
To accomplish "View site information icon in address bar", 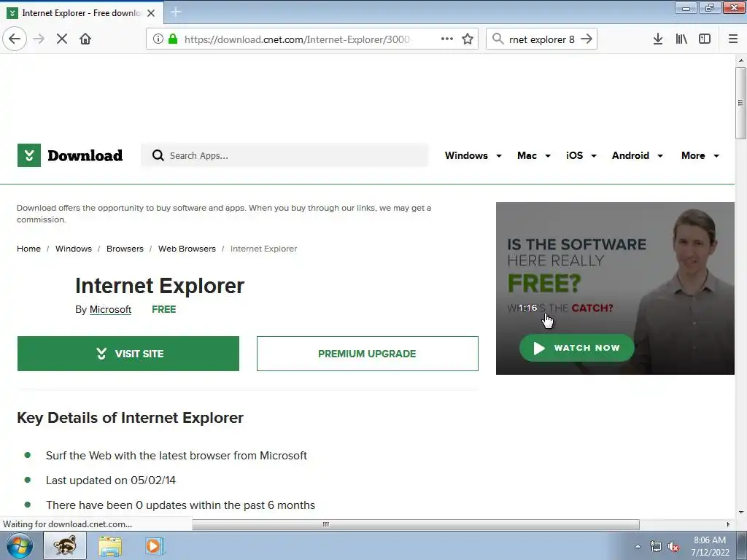I will [158, 39].
